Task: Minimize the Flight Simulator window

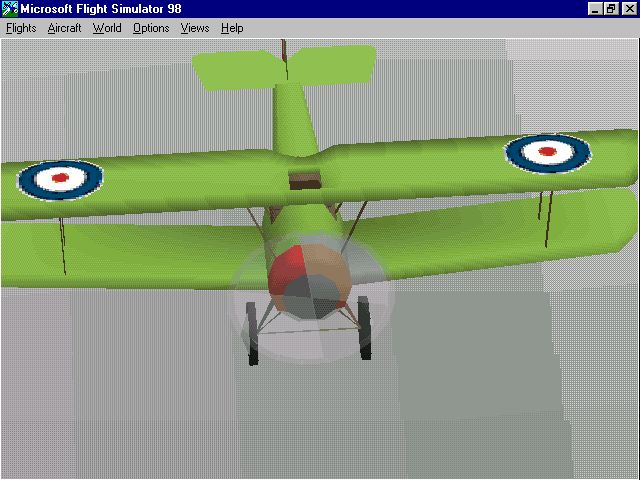Action: tap(595, 9)
